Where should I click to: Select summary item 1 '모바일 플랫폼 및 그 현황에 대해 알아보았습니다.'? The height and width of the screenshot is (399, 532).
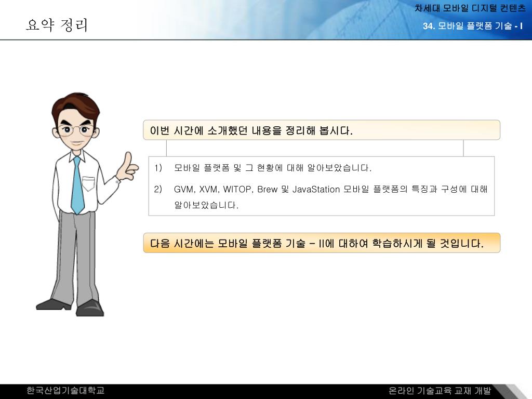pos(272,168)
